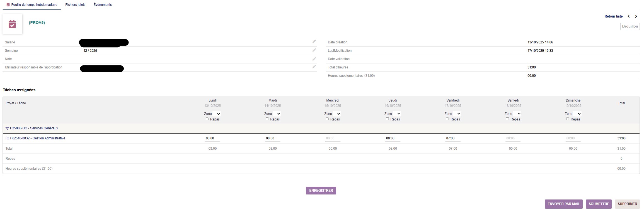Edit Lundi hours field 08:00

[212, 138]
